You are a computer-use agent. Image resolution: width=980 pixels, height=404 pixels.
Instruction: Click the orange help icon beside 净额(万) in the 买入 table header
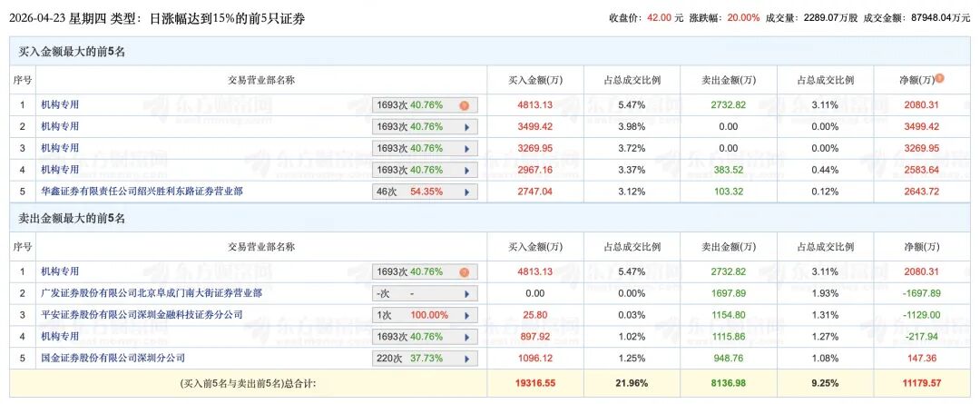click(940, 78)
